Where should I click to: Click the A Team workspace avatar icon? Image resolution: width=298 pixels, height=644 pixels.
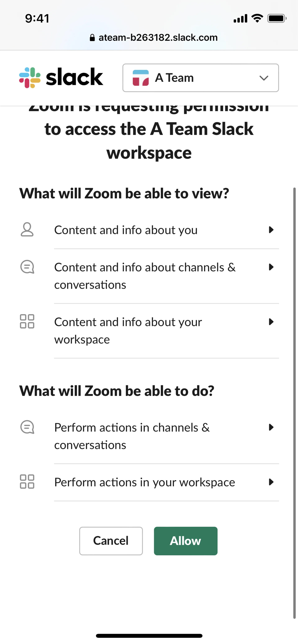(140, 78)
